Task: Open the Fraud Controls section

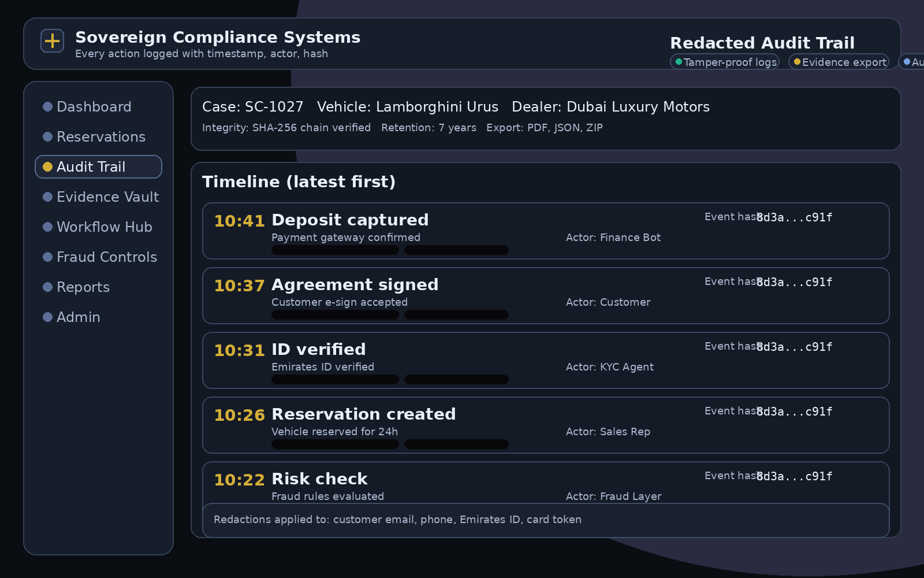Action: [106, 257]
